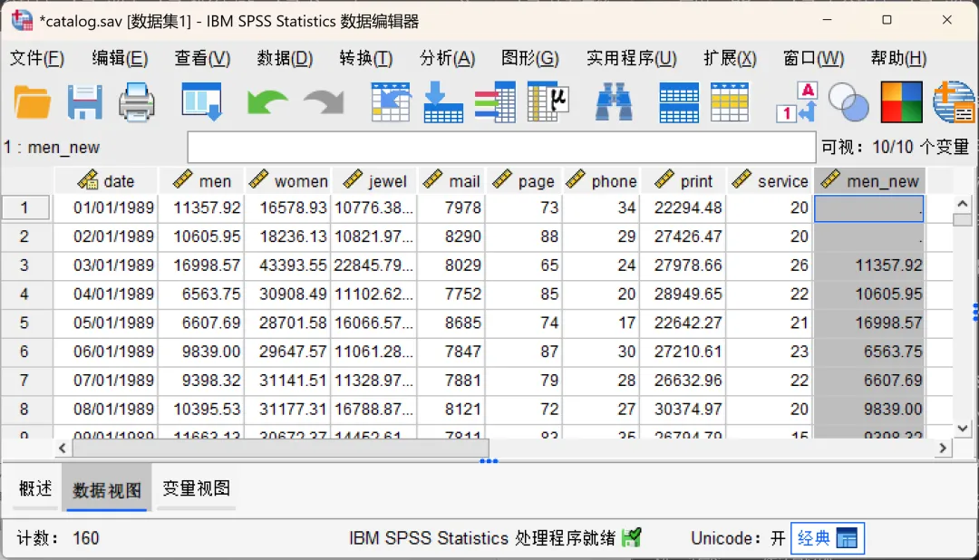This screenshot has height=560, width=979.
Task: Select the men_new column header
Action: point(869,181)
